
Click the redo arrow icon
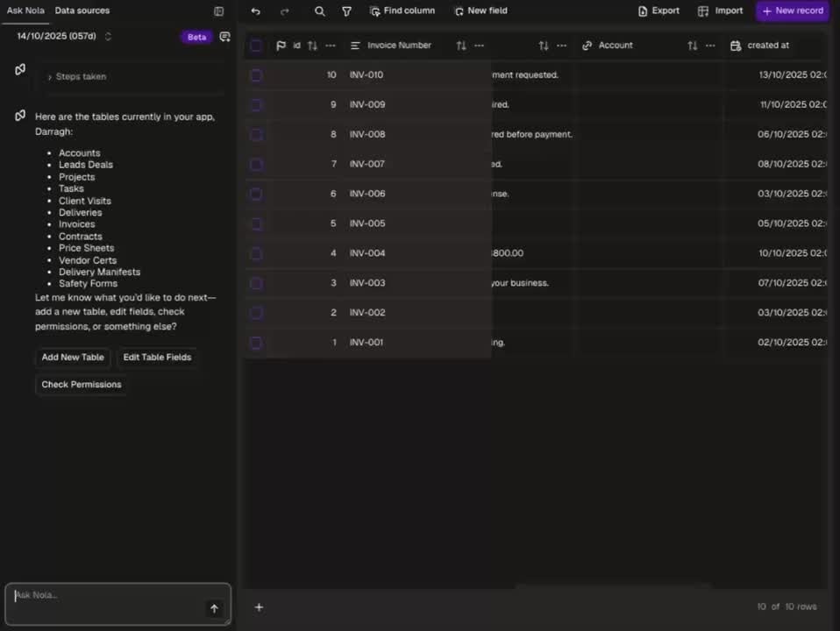pyautogui.click(x=284, y=11)
